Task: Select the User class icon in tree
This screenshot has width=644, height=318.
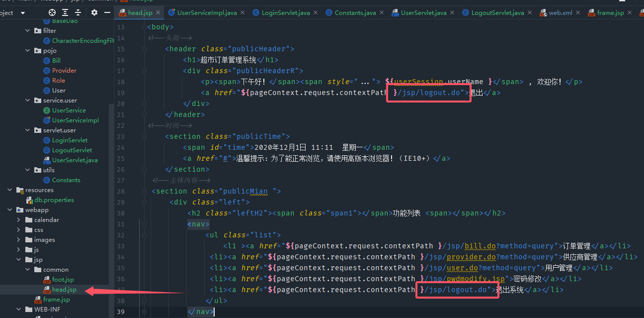Action: (47, 91)
